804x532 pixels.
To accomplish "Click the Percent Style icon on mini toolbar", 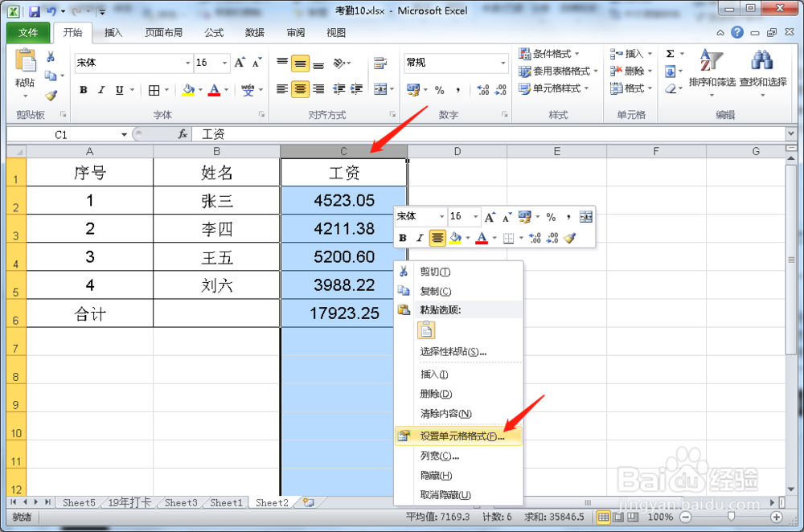I will coord(552,216).
